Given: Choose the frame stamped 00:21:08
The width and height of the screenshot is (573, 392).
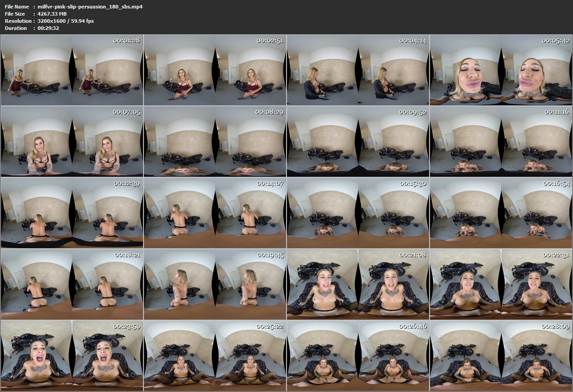Looking at the screenshot, I should [358, 285].
